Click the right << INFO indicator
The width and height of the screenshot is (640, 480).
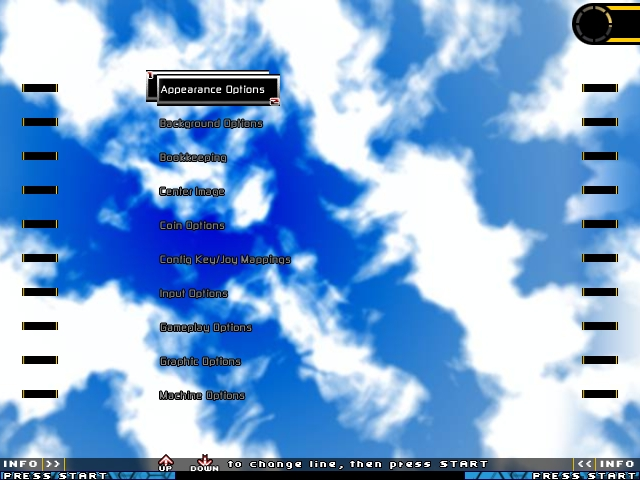606,464
